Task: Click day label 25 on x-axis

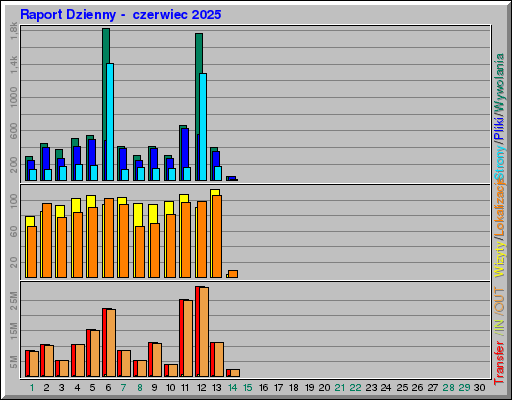Action: pyautogui.click(x=402, y=388)
